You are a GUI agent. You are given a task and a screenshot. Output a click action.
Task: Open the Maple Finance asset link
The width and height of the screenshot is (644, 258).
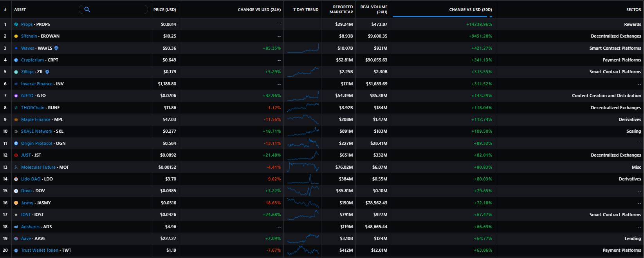tap(36, 119)
